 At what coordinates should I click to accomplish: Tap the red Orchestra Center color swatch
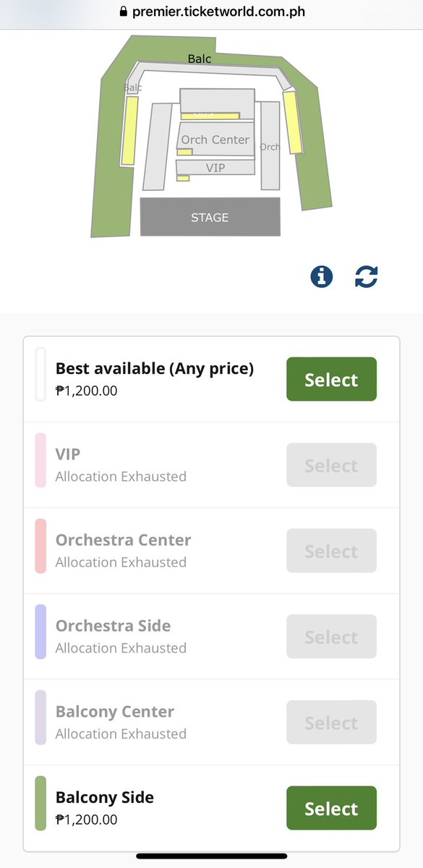[x=40, y=546]
